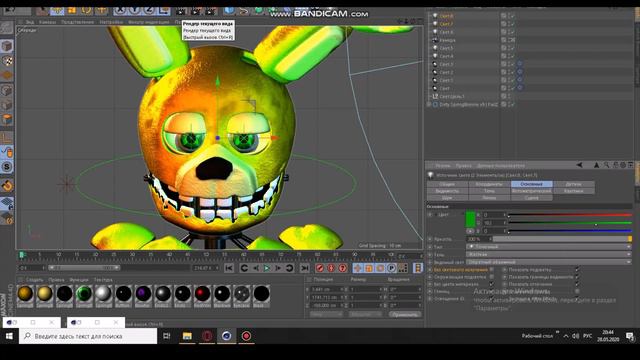Open the Render Settings clapperboard icon
Screen dimensions: 640x360
click(211, 11)
